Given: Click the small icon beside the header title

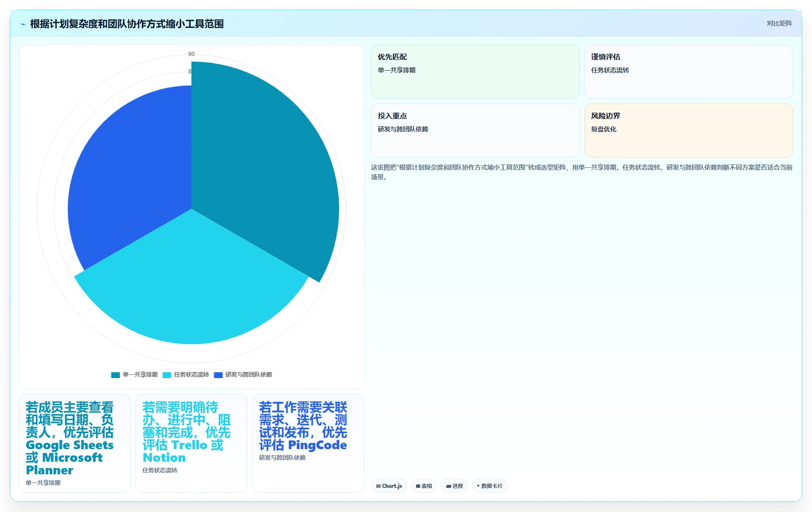Looking at the screenshot, I should tap(23, 24).
